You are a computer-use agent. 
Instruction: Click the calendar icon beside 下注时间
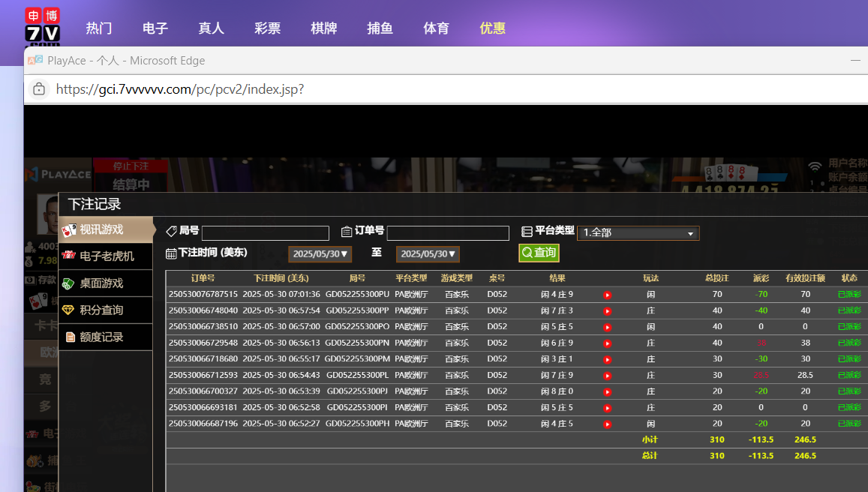coord(171,253)
